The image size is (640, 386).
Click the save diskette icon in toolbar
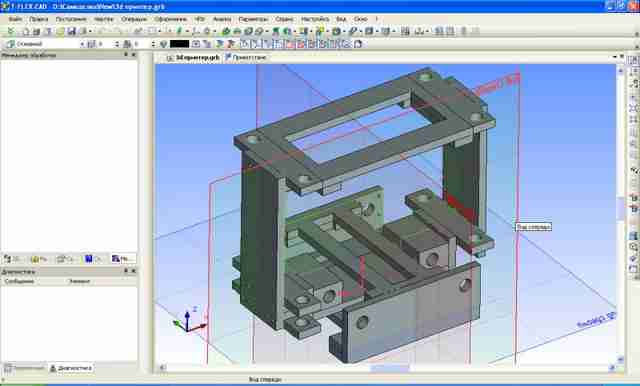tap(71, 31)
